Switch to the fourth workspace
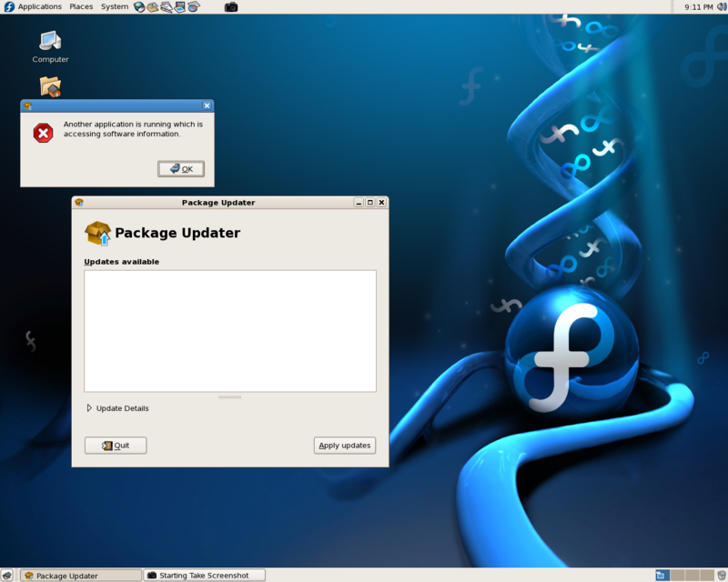 click(707, 576)
